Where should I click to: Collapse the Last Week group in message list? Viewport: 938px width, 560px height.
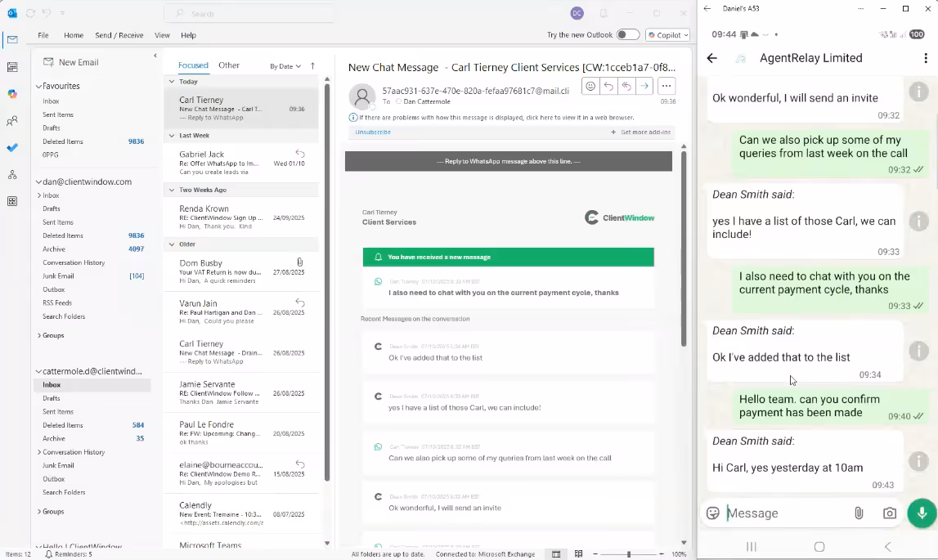point(172,136)
